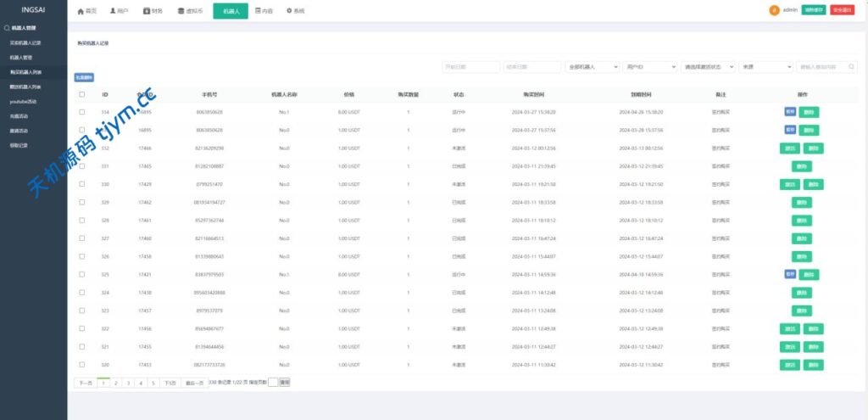Click the orange admin avatar icon
Screen dimensions: 868x420
click(x=774, y=10)
